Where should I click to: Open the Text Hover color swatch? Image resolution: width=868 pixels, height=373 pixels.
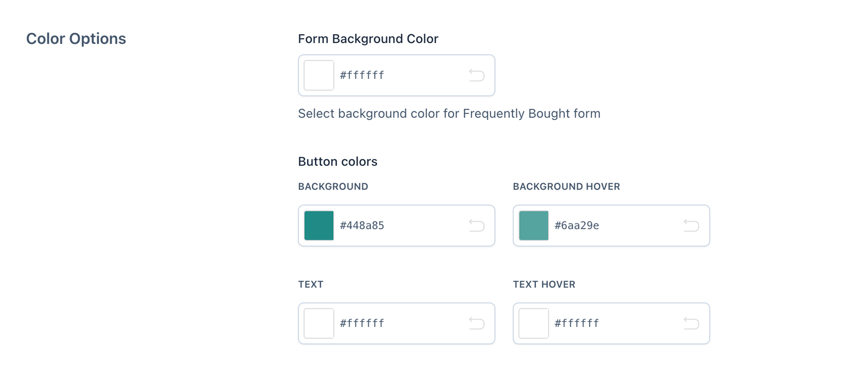[x=534, y=324]
